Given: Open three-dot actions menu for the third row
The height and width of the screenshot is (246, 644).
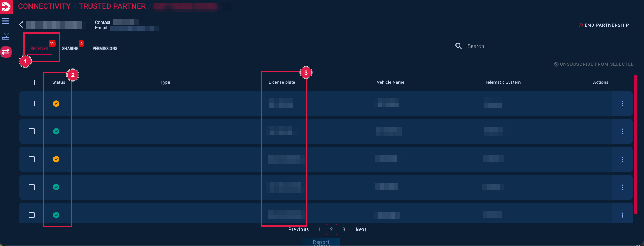Looking at the screenshot, I should click(x=622, y=159).
